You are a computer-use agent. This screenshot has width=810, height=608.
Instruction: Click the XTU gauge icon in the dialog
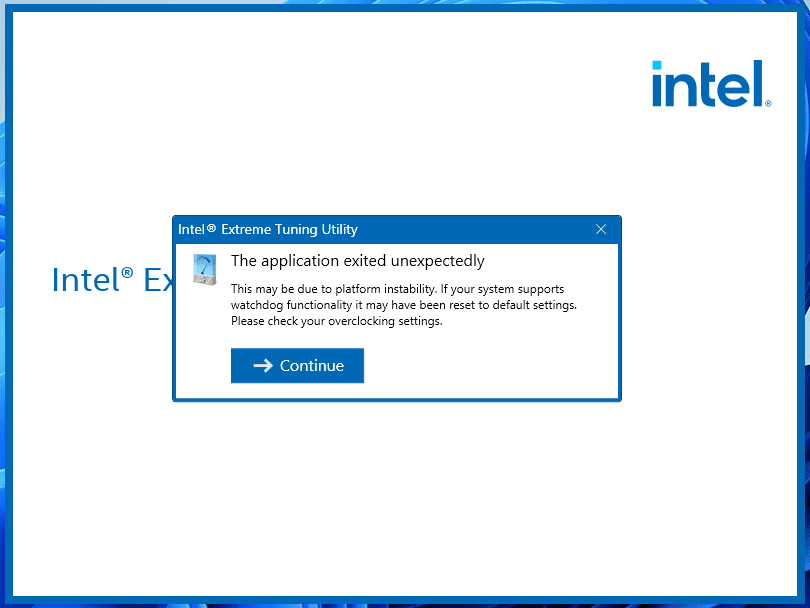205,269
